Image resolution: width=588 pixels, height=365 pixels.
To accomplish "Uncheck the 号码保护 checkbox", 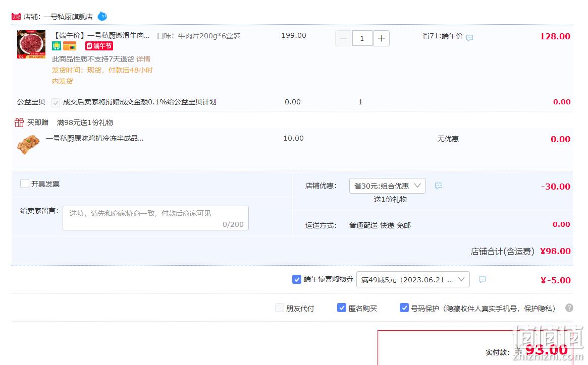I will point(404,308).
